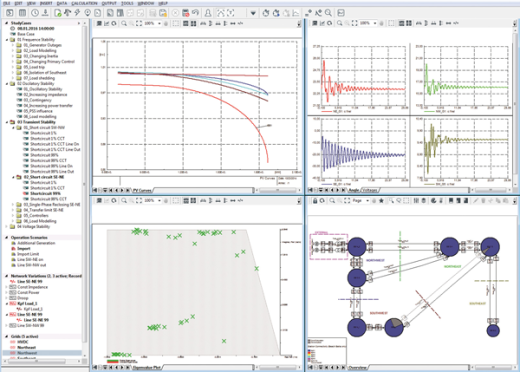Open the FILE menu
This screenshot has height=372, width=520.
point(6,3)
